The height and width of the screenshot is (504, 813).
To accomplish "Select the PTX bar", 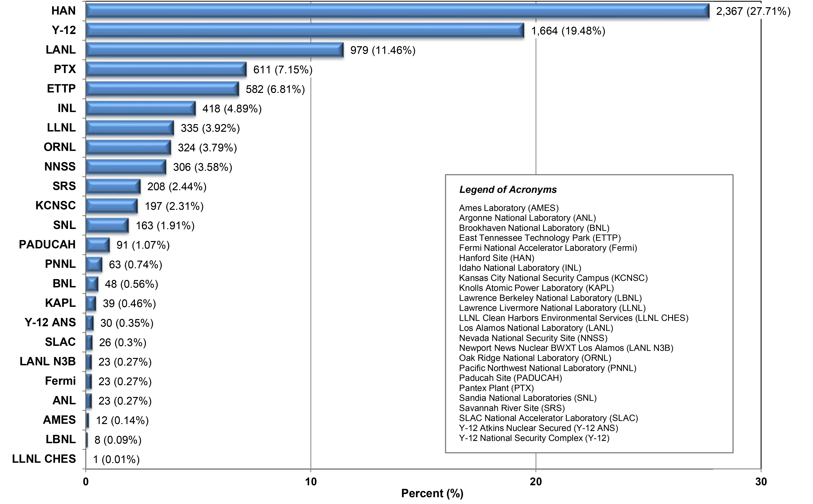I will point(166,69).
